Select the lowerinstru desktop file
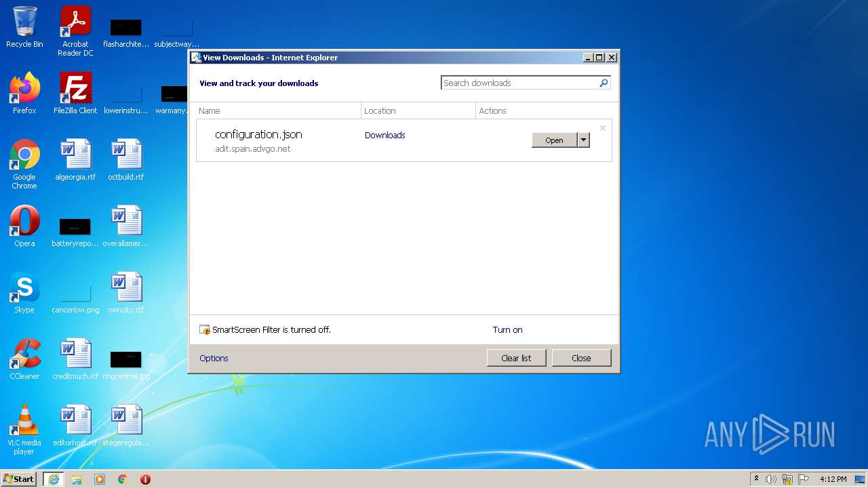The image size is (868, 488). pos(125,99)
